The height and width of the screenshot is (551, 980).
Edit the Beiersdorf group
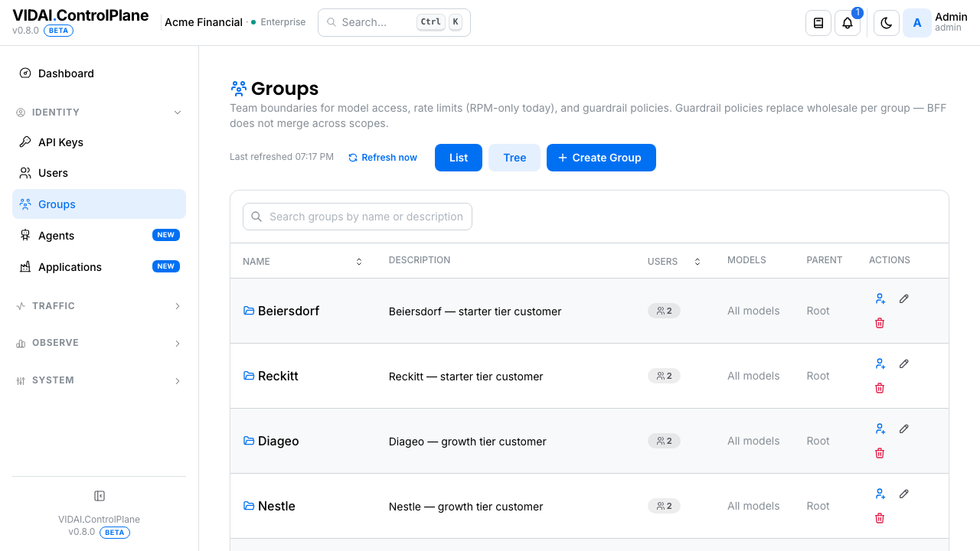904,298
